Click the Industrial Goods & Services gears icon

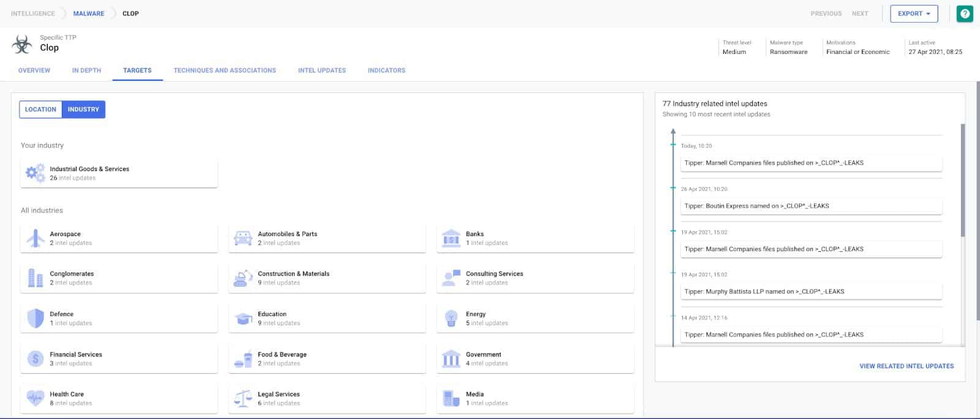coord(36,173)
